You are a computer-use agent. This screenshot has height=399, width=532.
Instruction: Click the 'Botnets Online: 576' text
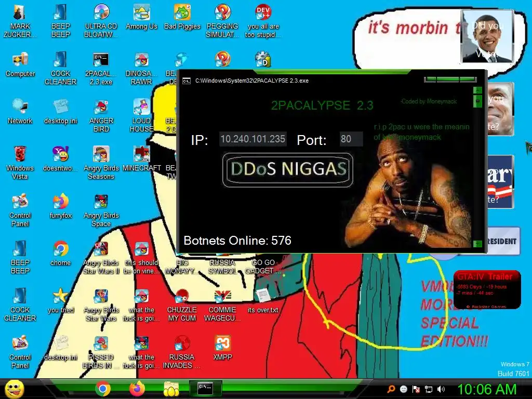point(237,240)
